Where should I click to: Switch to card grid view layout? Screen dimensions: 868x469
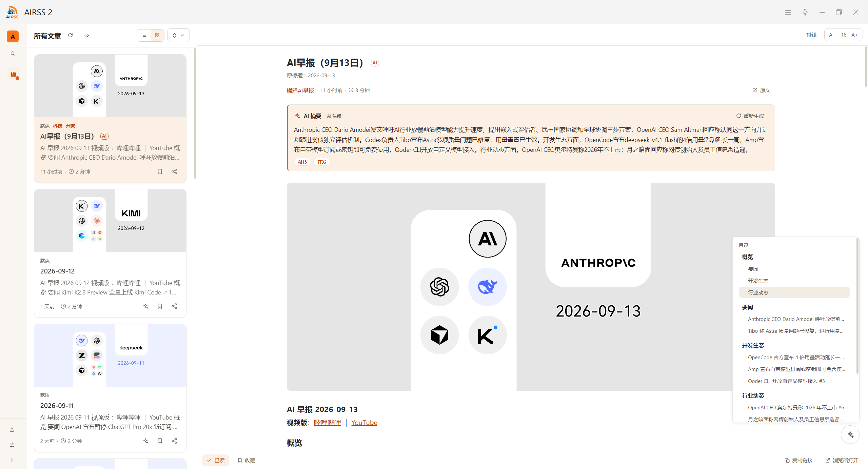pos(157,35)
